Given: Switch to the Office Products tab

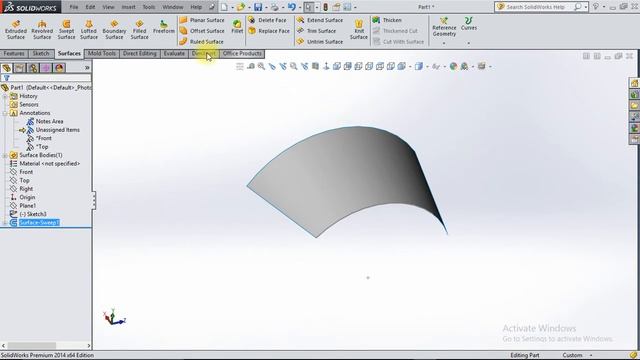Looking at the screenshot, I should pos(242,53).
